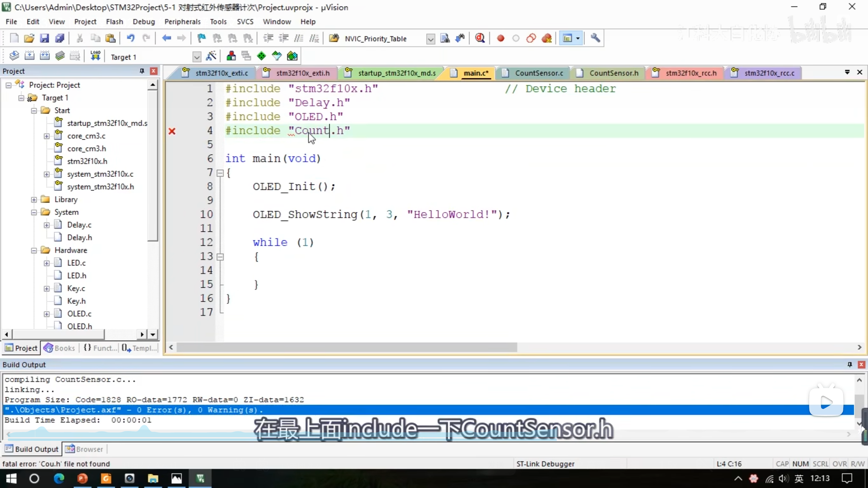Viewport: 868px width, 488px height.
Task: Switch to CountSensor.h editor tab
Action: [613, 73]
